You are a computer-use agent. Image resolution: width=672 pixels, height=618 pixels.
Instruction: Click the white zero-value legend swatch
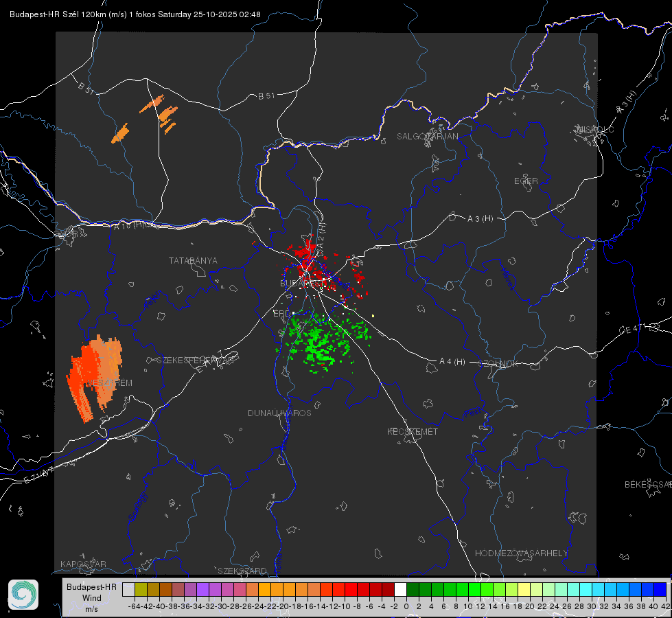coord(400,589)
